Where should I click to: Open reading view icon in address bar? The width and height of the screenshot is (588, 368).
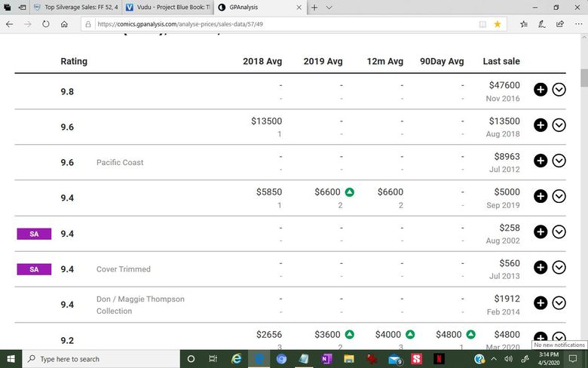[x=482, y=24]
